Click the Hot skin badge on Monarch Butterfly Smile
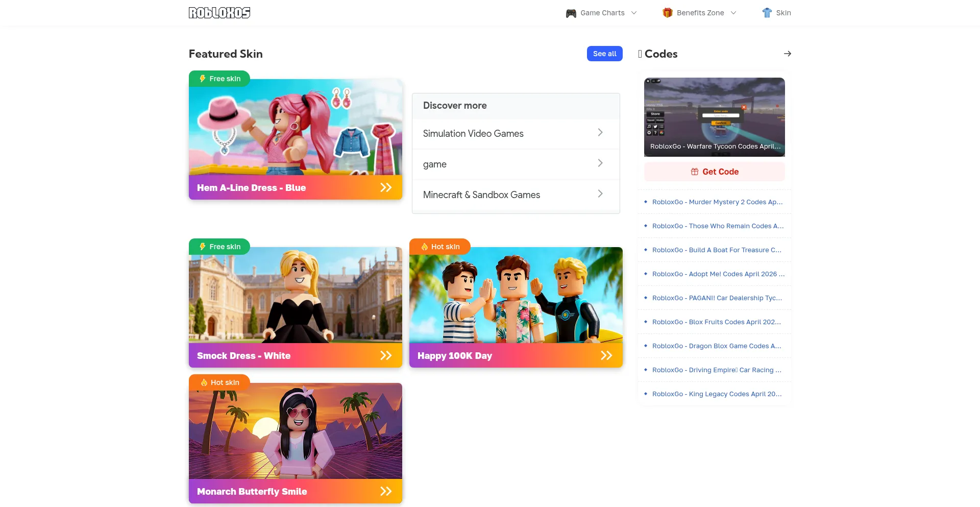Viewport: 980px width, 507px height. tap(219, 382)
